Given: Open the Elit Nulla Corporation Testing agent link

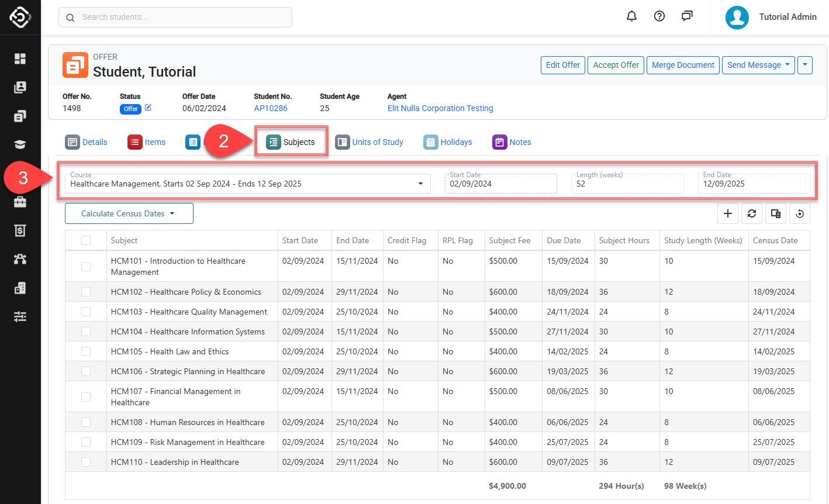Looking at the screenshot, I should pyautogui.click(x=440, y=108).
